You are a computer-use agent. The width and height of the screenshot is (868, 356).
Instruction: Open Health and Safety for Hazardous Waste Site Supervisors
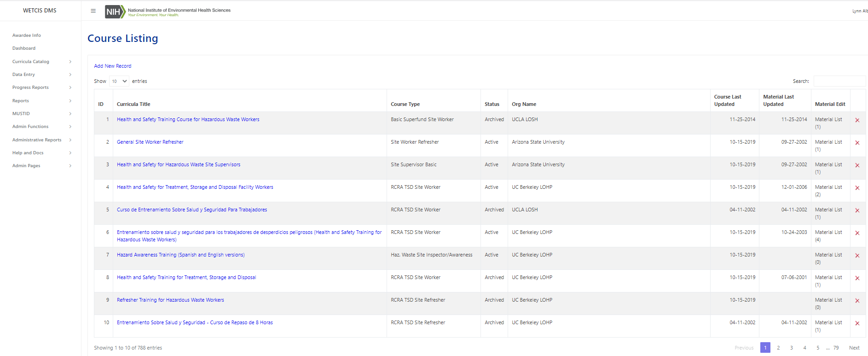[179, 164]
